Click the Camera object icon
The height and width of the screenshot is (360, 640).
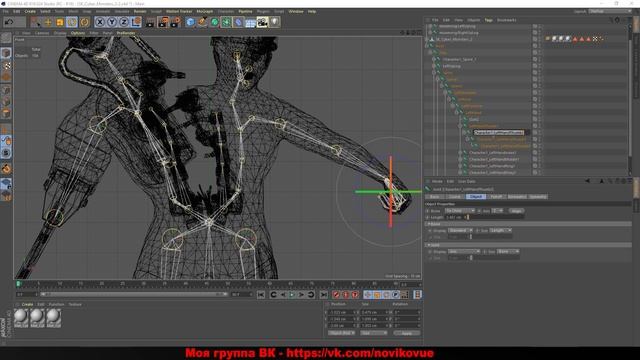[262, 22]
